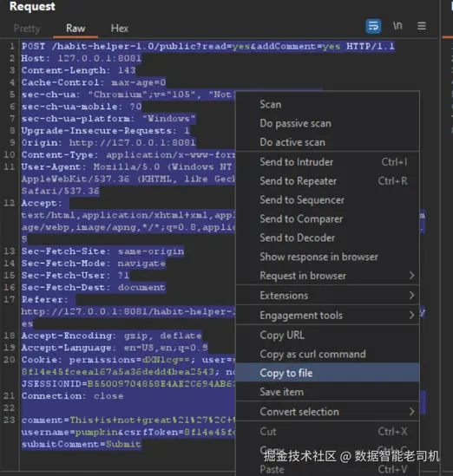Screen dimensions: 453x476
Task: Click the Sec-Fetch-Site: same-origin header
Action: [x=102, y=251]
